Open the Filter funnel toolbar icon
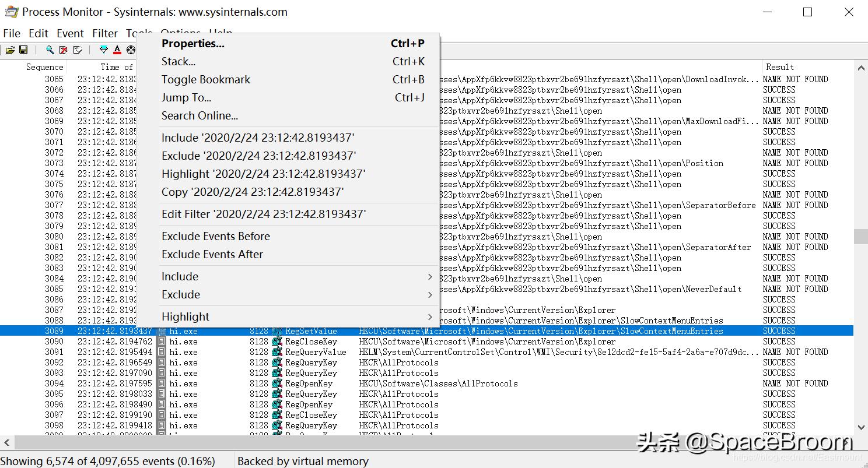Viewport: 868px width, 468px height. coord(104,50)
